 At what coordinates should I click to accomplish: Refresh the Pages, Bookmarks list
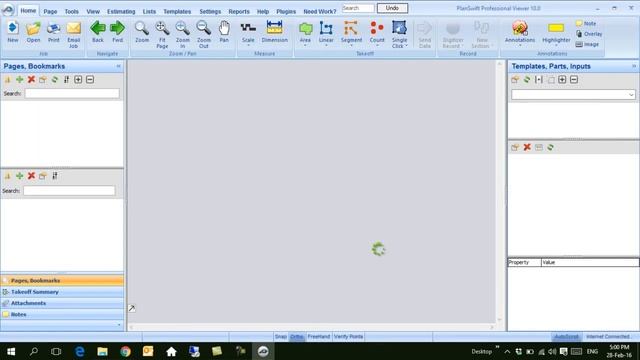tap(54, 80)
